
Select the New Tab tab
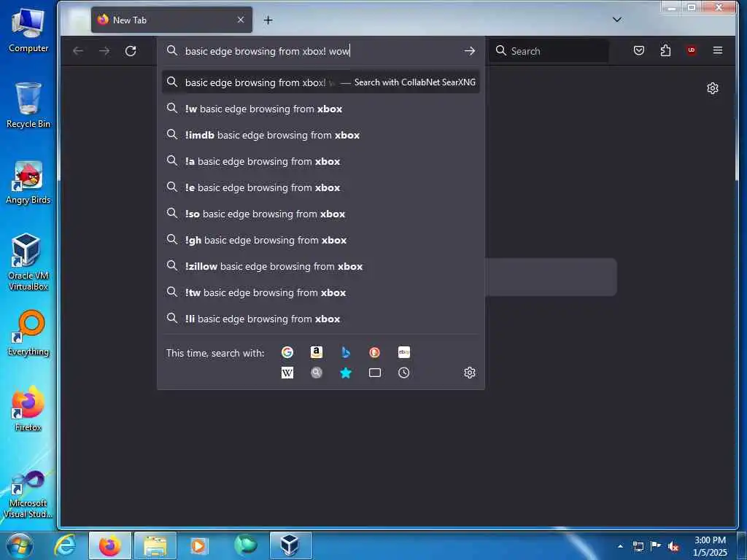pos(171,20)
